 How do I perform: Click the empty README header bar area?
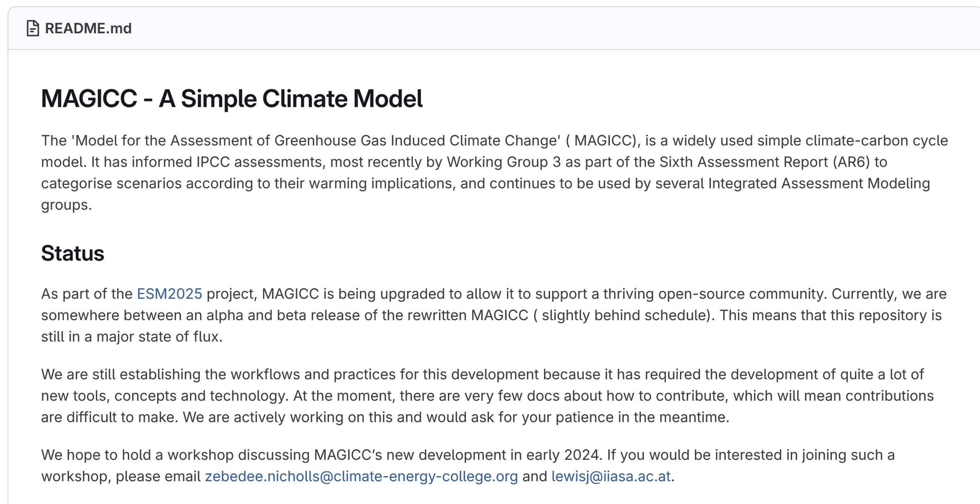[555, 28]
